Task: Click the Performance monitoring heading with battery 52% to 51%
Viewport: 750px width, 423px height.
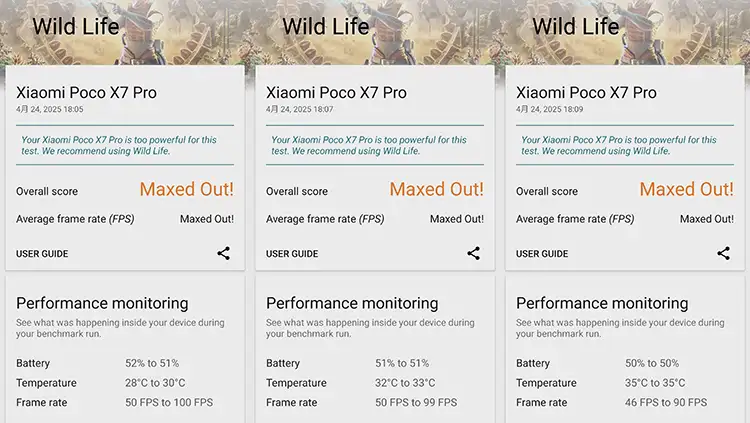Action: [x=102, y=303]
